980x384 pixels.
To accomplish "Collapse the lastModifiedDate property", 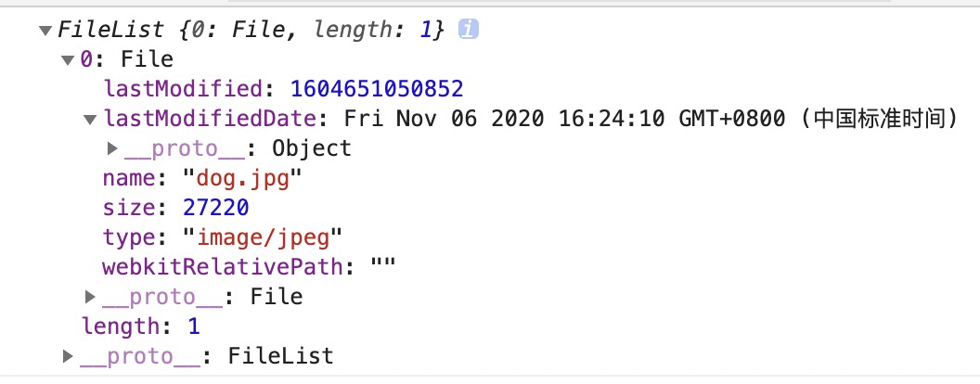I will tap(89, 120).
